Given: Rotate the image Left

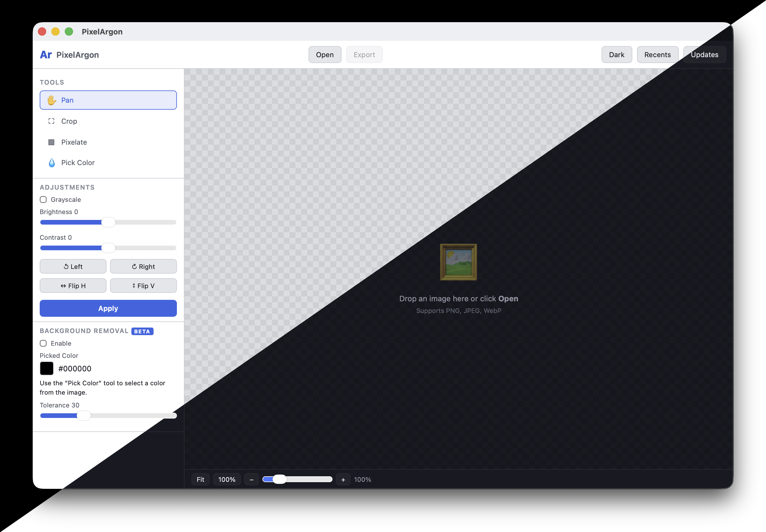Looking at the screenshot, I should coord(73,266).
